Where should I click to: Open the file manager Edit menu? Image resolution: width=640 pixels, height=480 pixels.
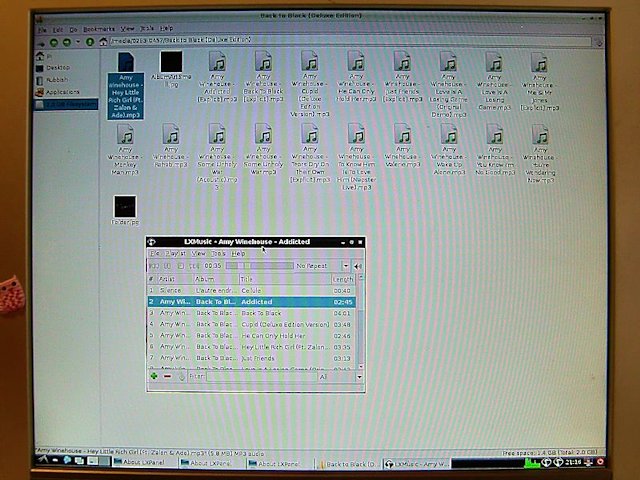[58, 30]
